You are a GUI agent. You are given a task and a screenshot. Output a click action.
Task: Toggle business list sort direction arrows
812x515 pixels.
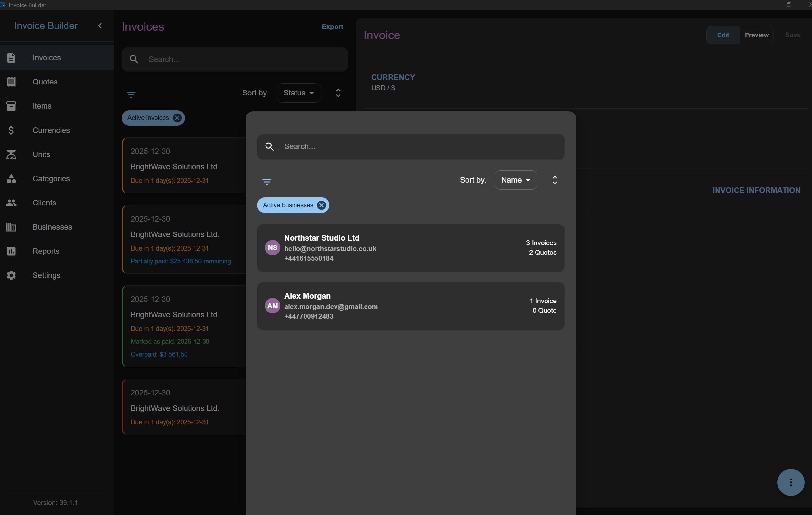[555, 180]
